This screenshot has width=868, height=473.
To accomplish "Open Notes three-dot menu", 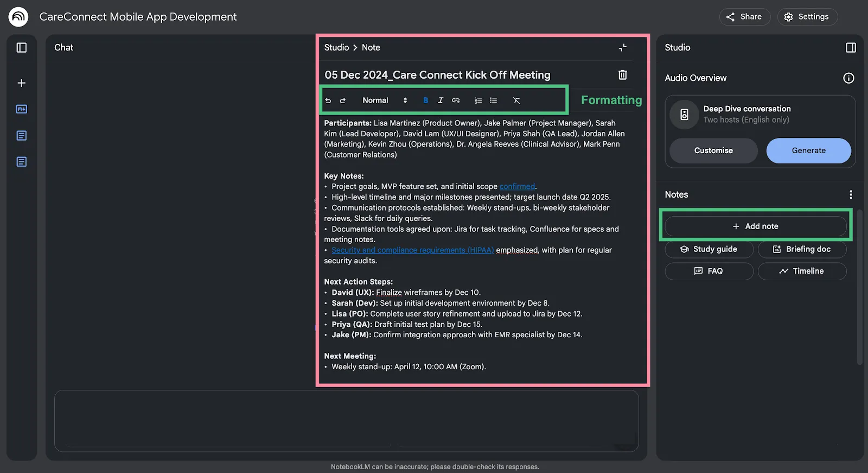I will 851,194.
